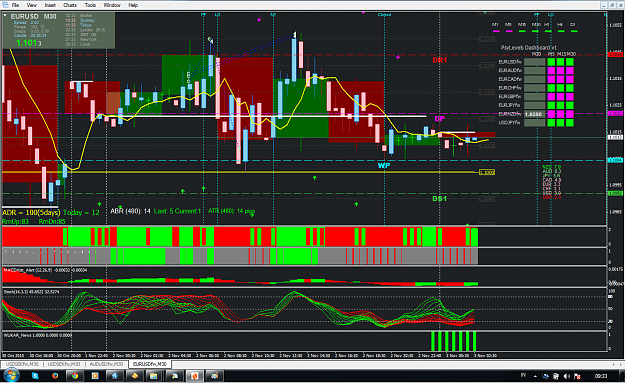625x391 pixels.
Task: Switch to the AUDUSDfw,M30 chart tab
Action: (x=106, y=364)
